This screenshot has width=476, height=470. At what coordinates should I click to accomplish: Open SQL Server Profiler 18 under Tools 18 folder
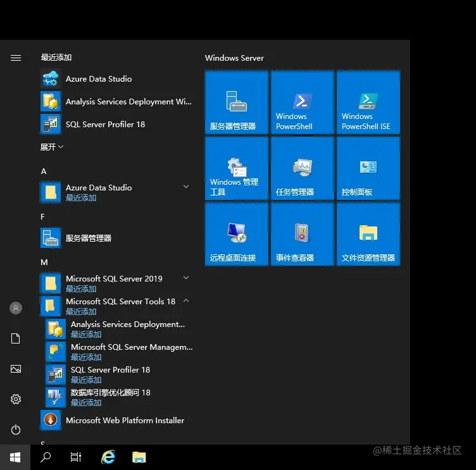(119, 374)
